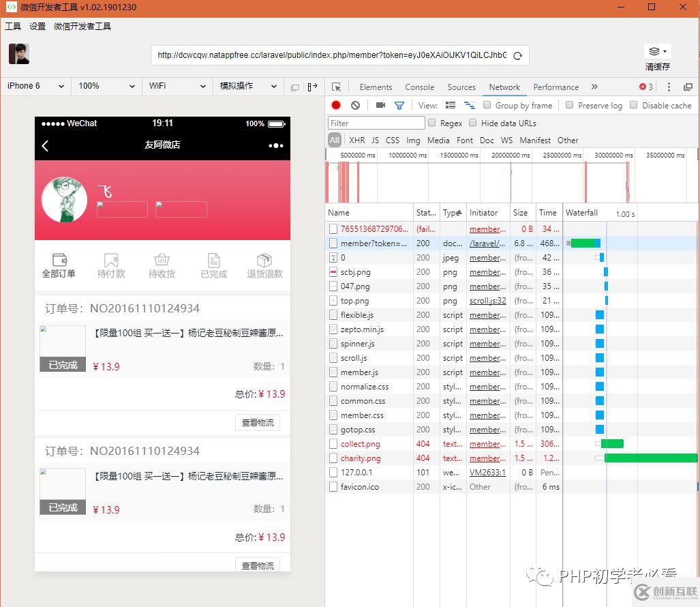Screen dimensions: 700x607
Task: Click the capture screenshots camera icon
Action: (x=380, y=105)
